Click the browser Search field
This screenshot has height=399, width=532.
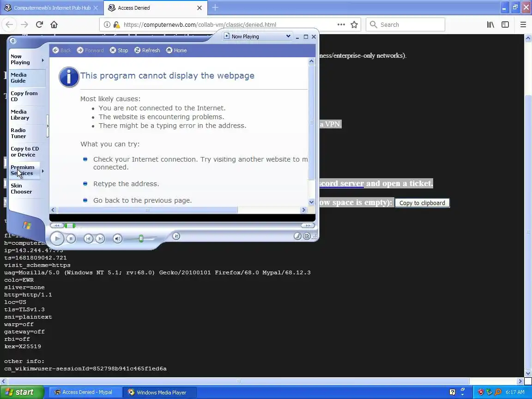(x=405, y=24)
